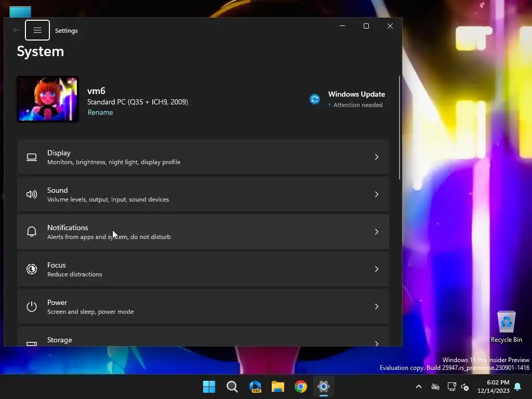
Task: Expand the Storage settings chevron
Action: coord(376,343)
